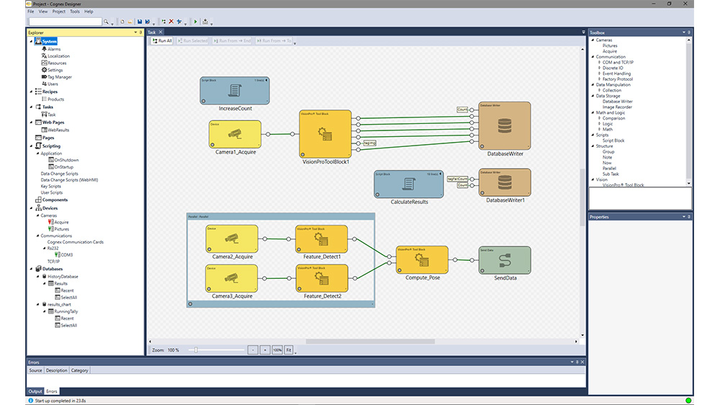Select the DatabaseWriter database cylinder icon
This screenshot has height=405, width=720.
[504, 126]
